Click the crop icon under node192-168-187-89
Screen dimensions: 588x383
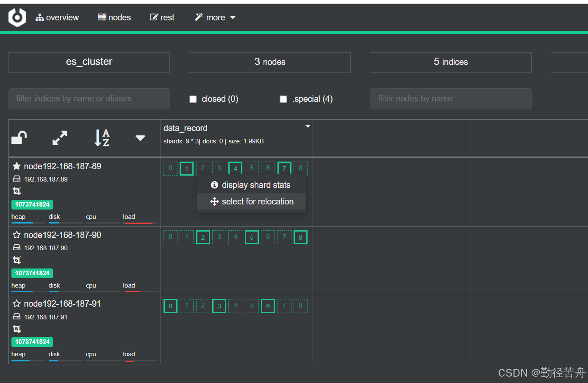pos(17,191)
